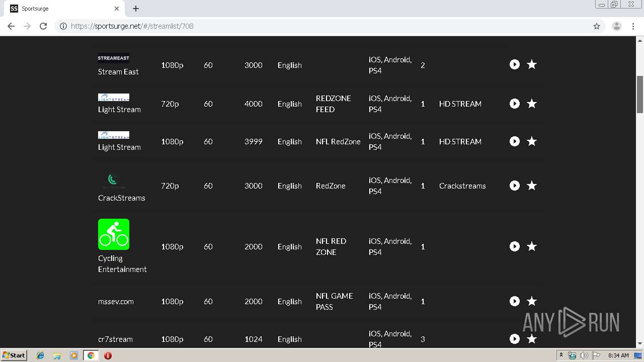The height and width of the screenshot is (362, 644).
Task: Click the CrackStreams stream name
Action: coord(122,198)
